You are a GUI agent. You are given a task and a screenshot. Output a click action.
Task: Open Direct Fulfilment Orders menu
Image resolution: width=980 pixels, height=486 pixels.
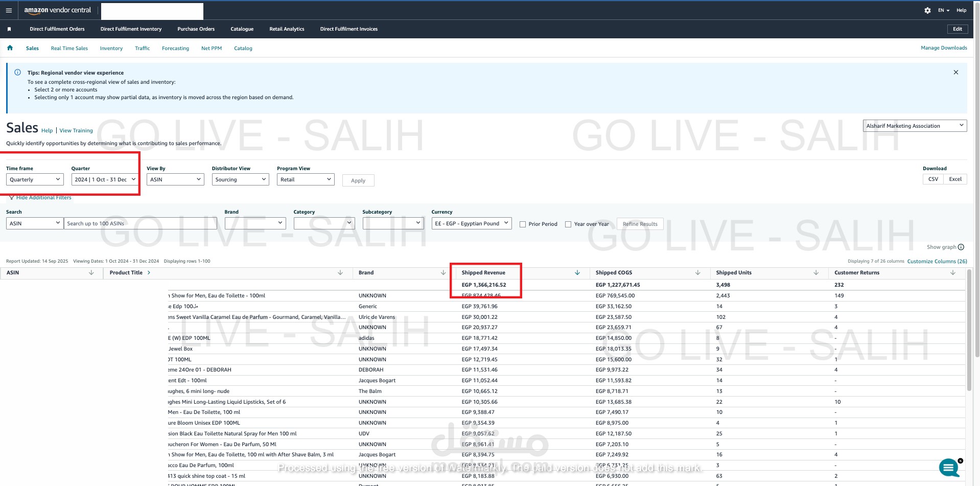click(x=57, y=29)
